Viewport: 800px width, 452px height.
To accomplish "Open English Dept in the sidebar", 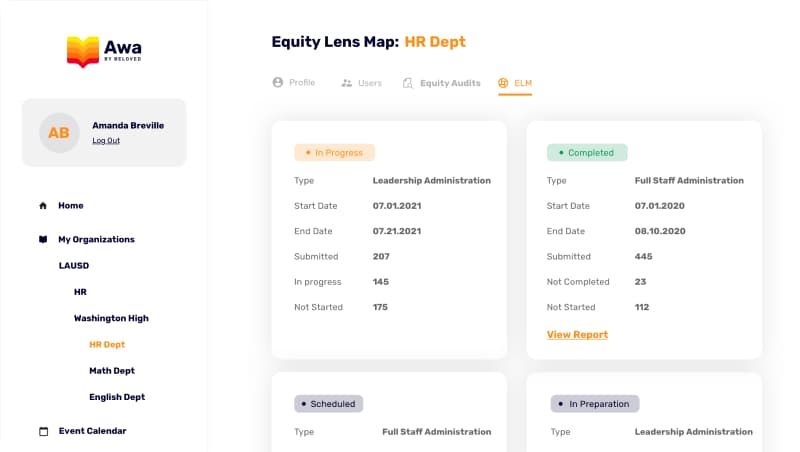I will pyautogui.click(x=117, y=397).
